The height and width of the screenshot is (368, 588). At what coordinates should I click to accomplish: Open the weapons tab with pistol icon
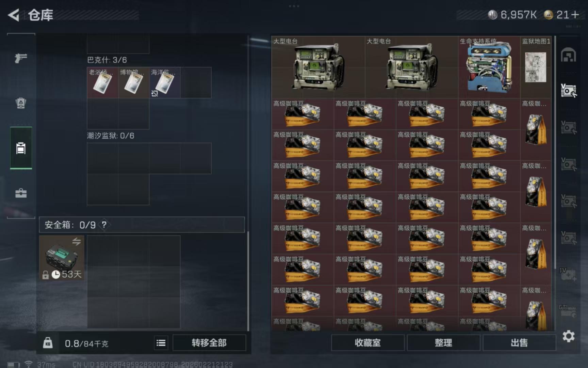[21, 58]
